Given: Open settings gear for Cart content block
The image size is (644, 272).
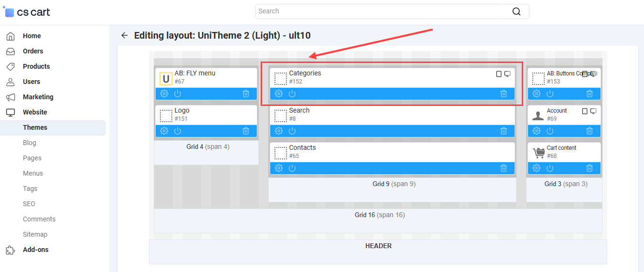Looking at the screenshot, I should coord(537,168).
